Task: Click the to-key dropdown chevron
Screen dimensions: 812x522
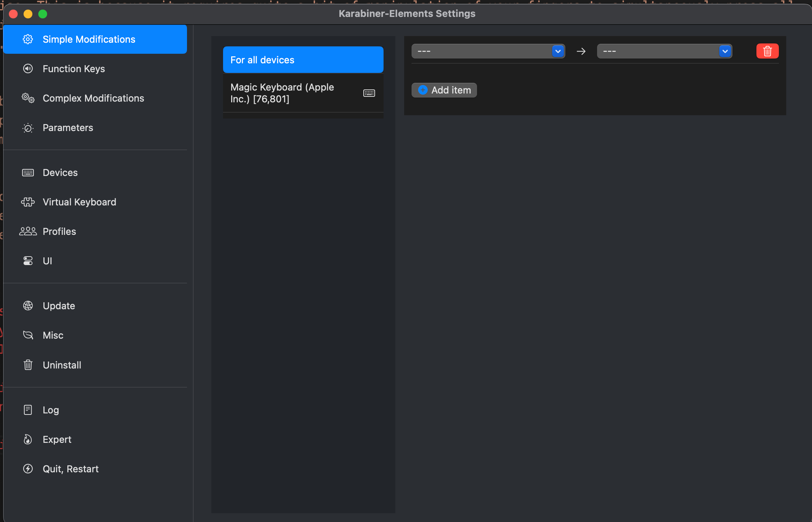Action: (x=725, y=51)
